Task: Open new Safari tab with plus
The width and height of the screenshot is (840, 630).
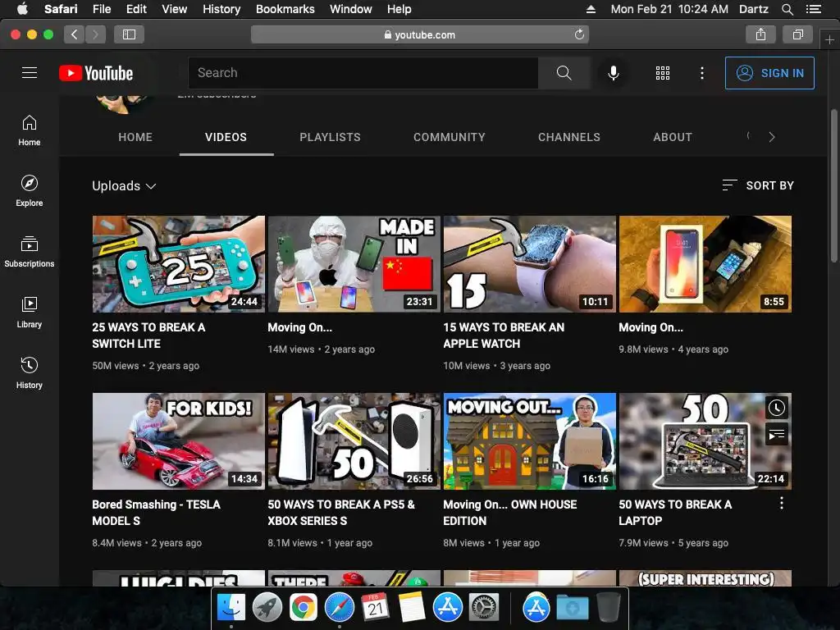Action: tap(829, 39)
